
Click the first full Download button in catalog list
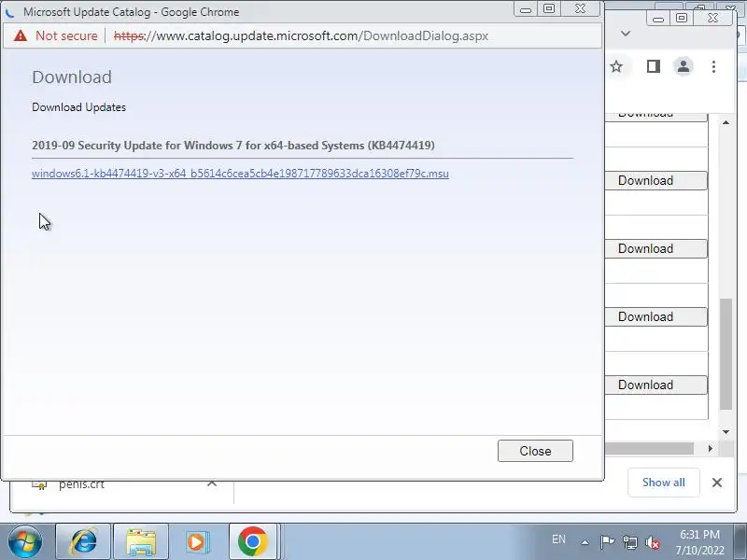[x=655, y=180]
